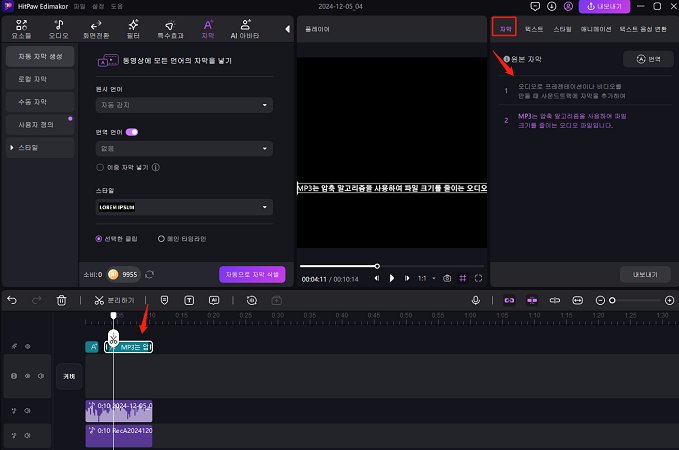The width and height of the screenshot is (679, 450).
Task: Enter fullscreen preview mode
Action: point(478,277)
